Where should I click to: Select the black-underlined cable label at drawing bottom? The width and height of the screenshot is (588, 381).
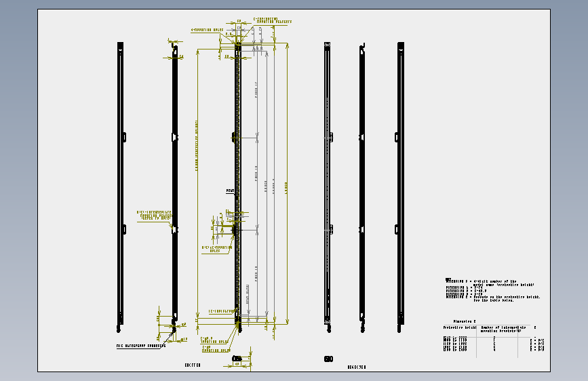141,346
